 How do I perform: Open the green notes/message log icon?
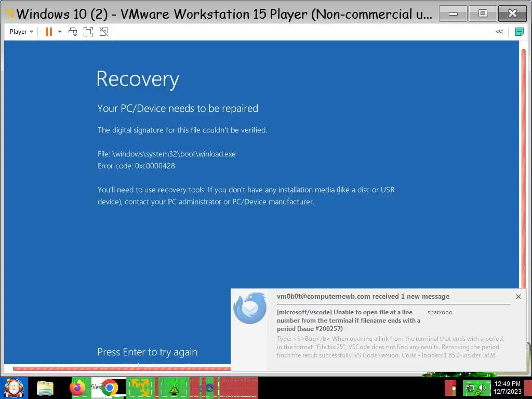[x=519, y=32]
